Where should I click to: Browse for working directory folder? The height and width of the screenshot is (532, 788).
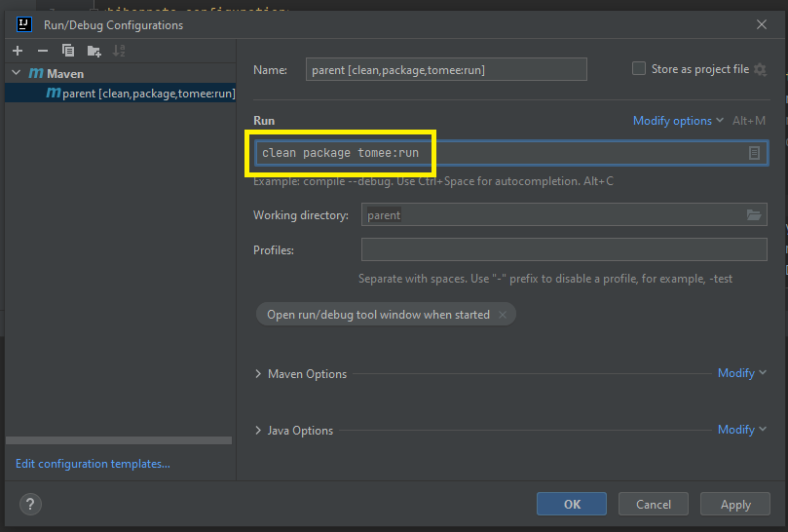754,215
